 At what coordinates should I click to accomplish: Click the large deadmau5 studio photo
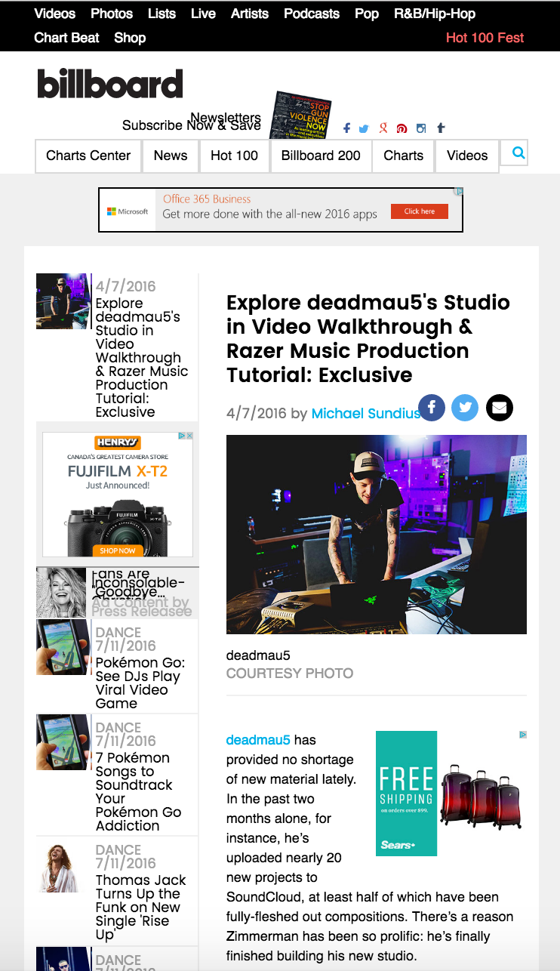(377, 535)
